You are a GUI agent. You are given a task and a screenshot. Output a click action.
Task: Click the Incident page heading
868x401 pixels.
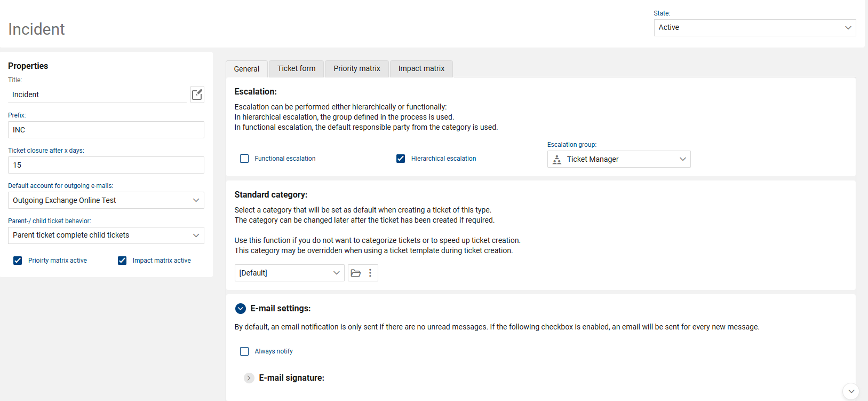point(36,29)
